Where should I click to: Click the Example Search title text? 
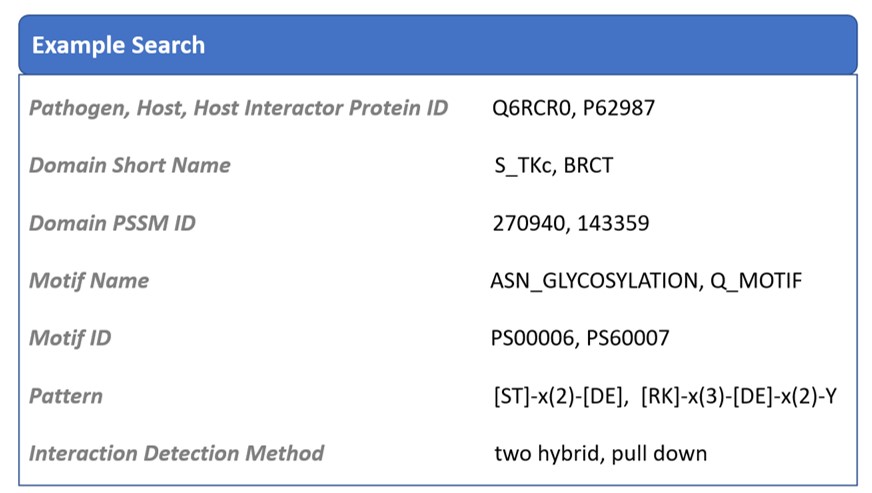tap(118, 45)
